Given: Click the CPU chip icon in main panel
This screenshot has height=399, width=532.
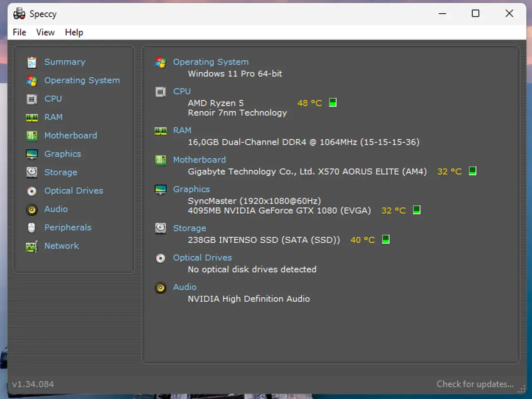Looking at the screenshot, I should 160,92.
